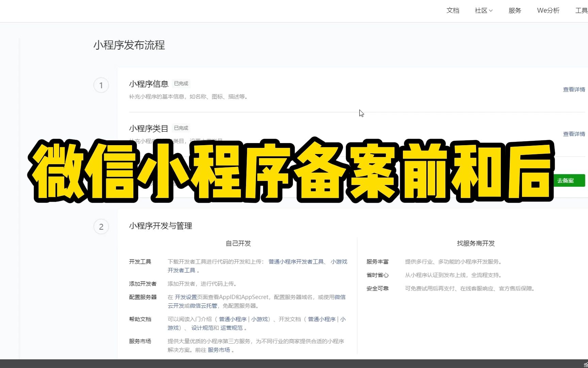Click the step 2 circle indicator
The width and height of the screenshot is (588, 368).
101,226
